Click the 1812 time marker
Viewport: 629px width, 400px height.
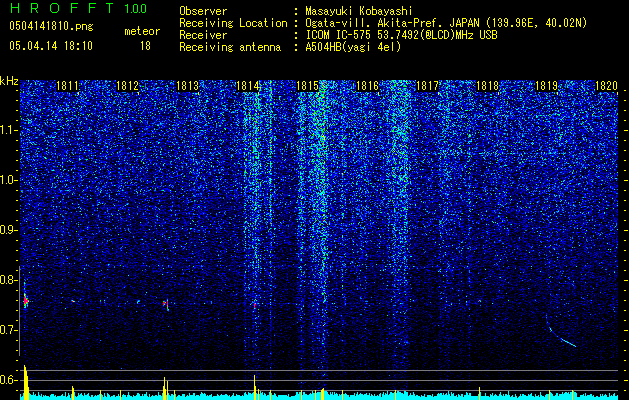click(127, 86)
